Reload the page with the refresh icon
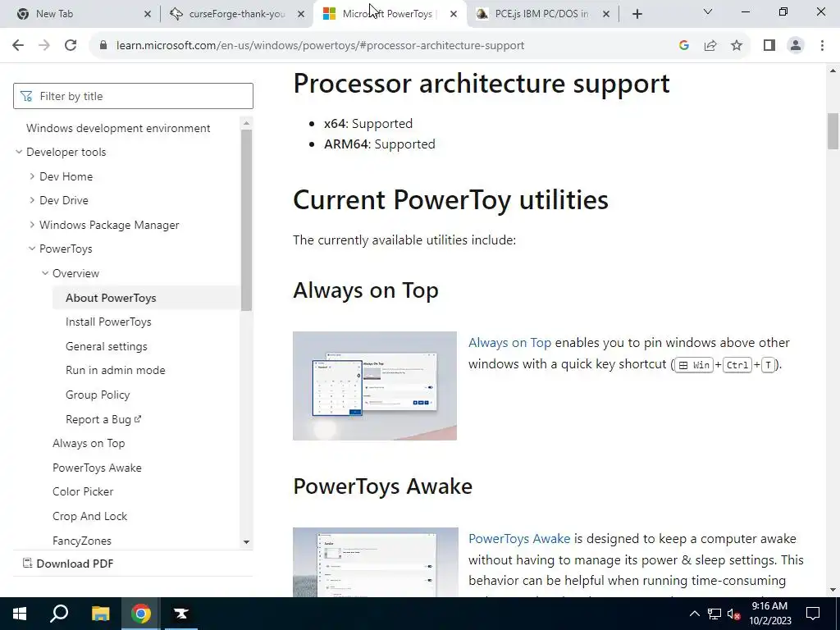This screenshot has height=630, width=840. pyautogui.click(x=71, y=46)
